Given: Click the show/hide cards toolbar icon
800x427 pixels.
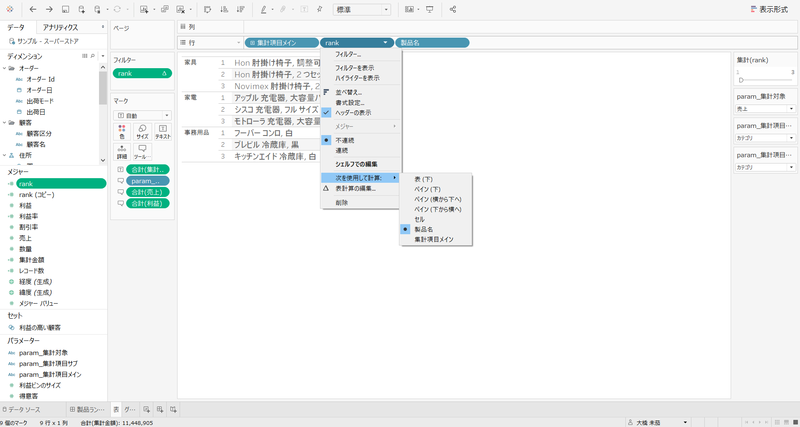Looking at the screenshot, I should point(409,9).
